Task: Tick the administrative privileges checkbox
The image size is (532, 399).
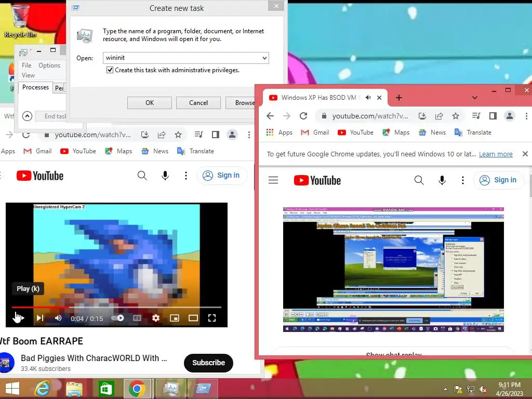Action: [x=110, y=70]
